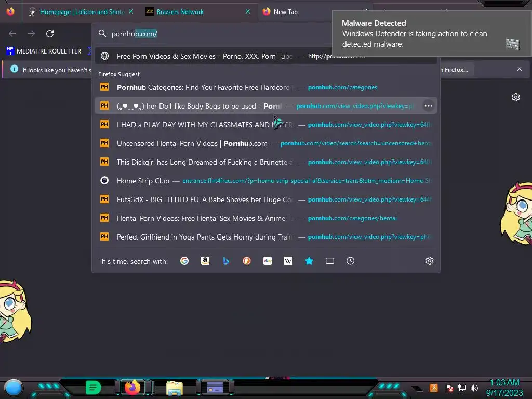
Task: Search this time with Wikipedia
Action: pyautogui.click(x=288, y=261)
